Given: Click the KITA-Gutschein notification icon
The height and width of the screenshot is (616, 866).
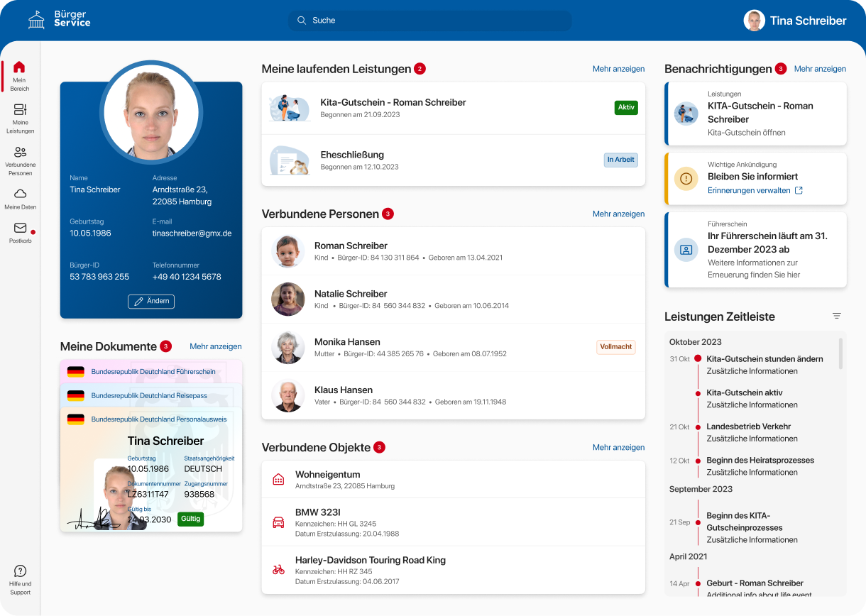Looking at the screenshot, I should (x=686, y=114).
